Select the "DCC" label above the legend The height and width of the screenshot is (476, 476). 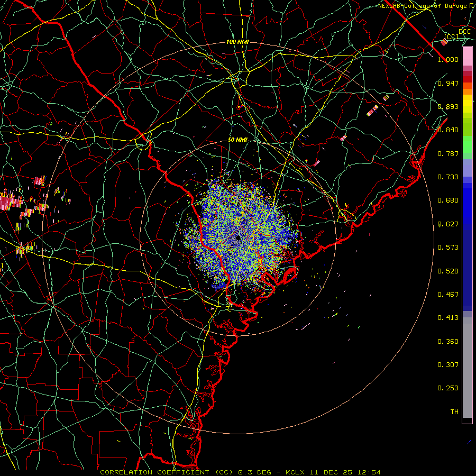[465, 32]
